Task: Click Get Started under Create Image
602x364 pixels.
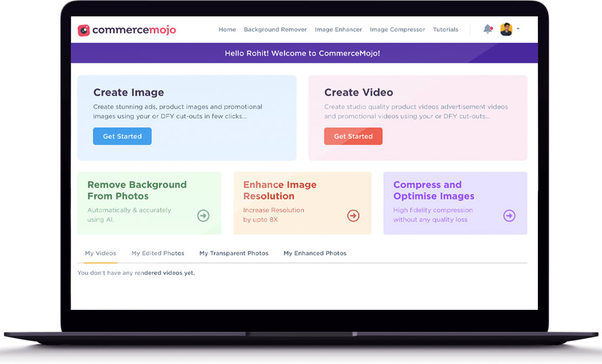Action: point(122,136)
